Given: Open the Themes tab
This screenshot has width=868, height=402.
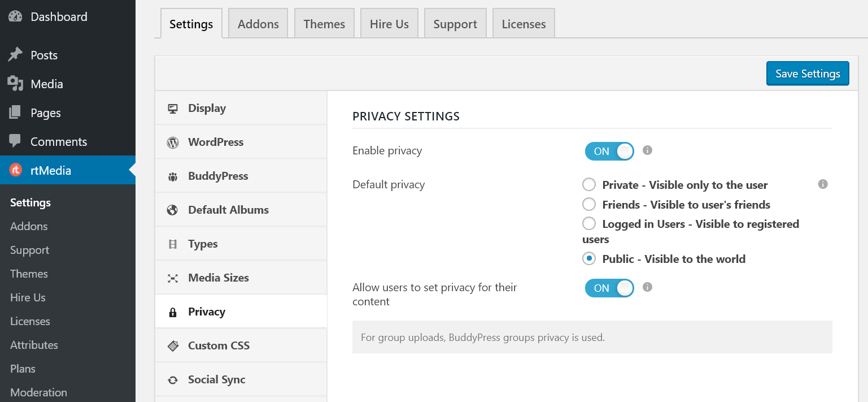Looking at the screenshot, I should tap(324, 23).
